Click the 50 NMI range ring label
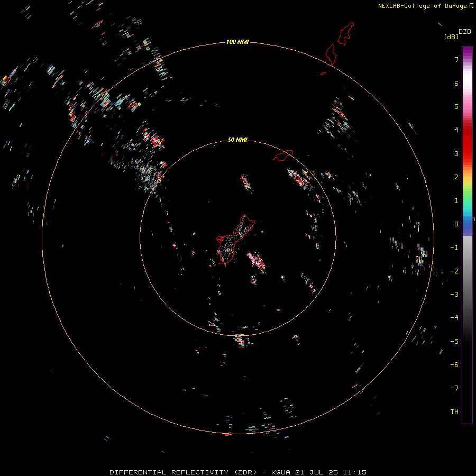Screen dimensions: 476x476 (x=237, y=140)
